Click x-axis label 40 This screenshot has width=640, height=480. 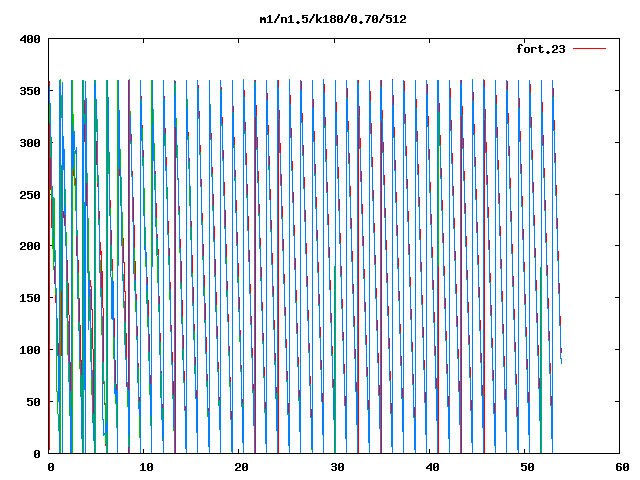click(x=432, y=467)
